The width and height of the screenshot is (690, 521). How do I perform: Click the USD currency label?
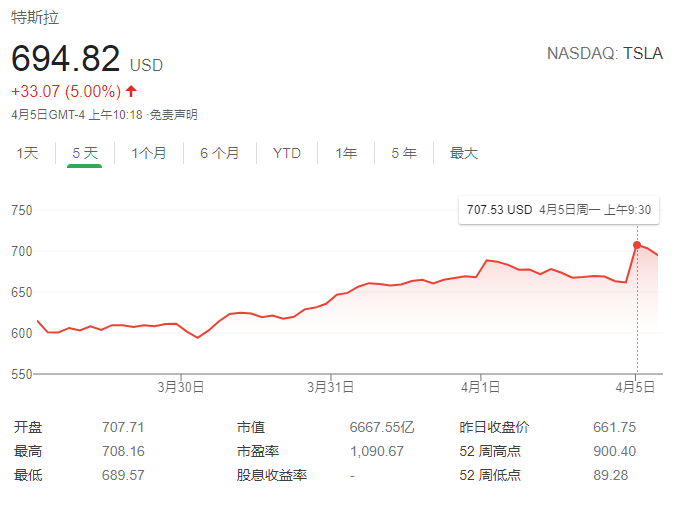coord(147,65)
